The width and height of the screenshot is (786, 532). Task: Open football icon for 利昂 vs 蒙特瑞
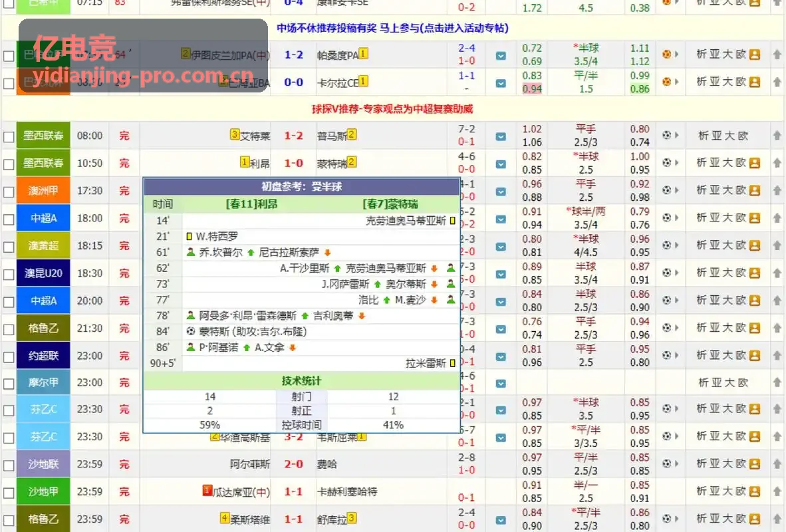coord(667,162)
